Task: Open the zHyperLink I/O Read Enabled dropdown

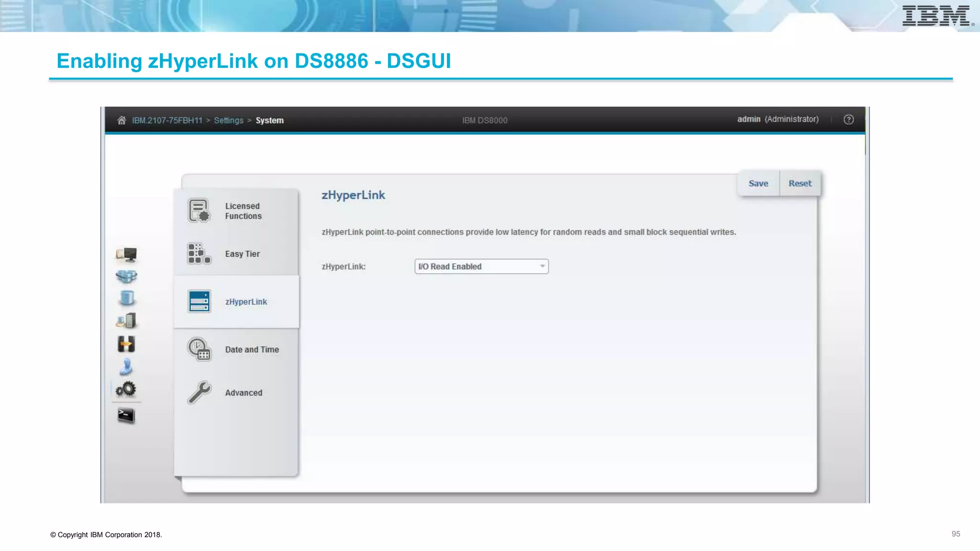Action: (481, 266)
